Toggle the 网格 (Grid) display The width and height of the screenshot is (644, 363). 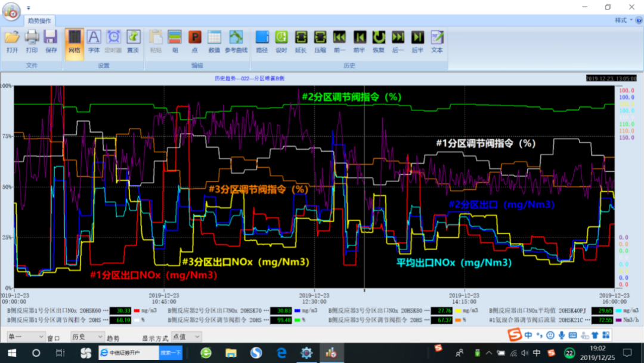point(74,41)
